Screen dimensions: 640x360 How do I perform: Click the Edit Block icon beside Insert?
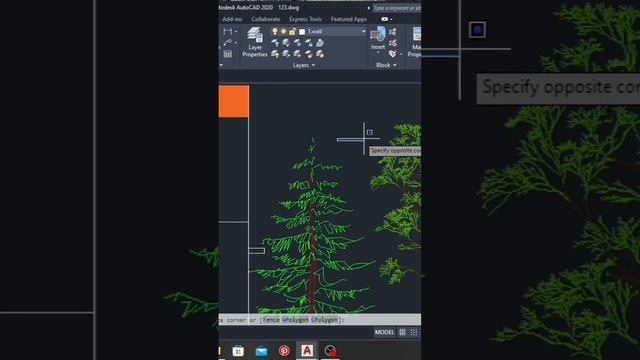click(x=393, y=43)
